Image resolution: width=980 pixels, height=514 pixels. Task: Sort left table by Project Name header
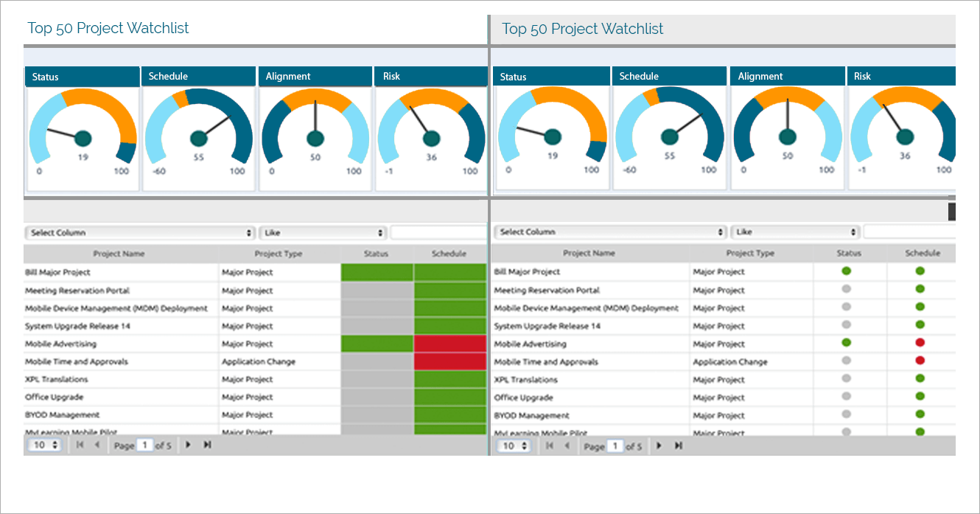(x=120, y=254)
